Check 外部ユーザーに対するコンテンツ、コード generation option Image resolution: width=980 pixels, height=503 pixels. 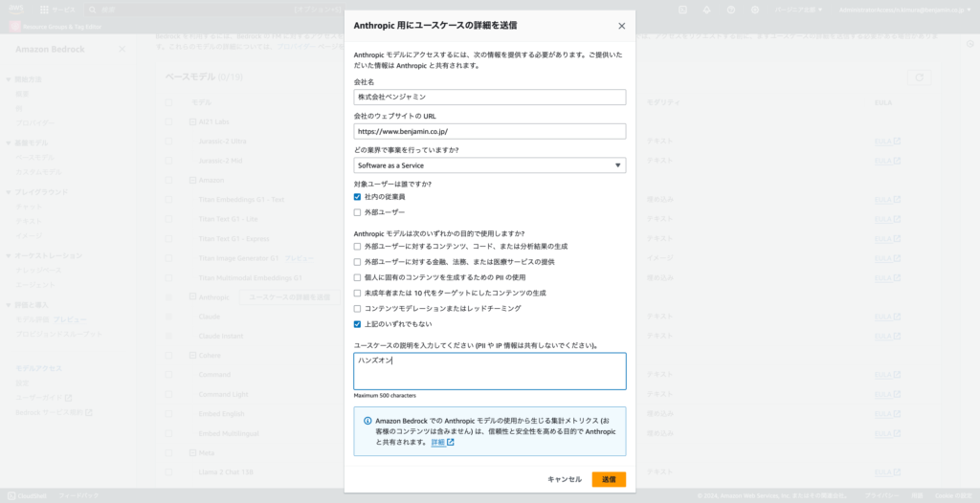357,246
